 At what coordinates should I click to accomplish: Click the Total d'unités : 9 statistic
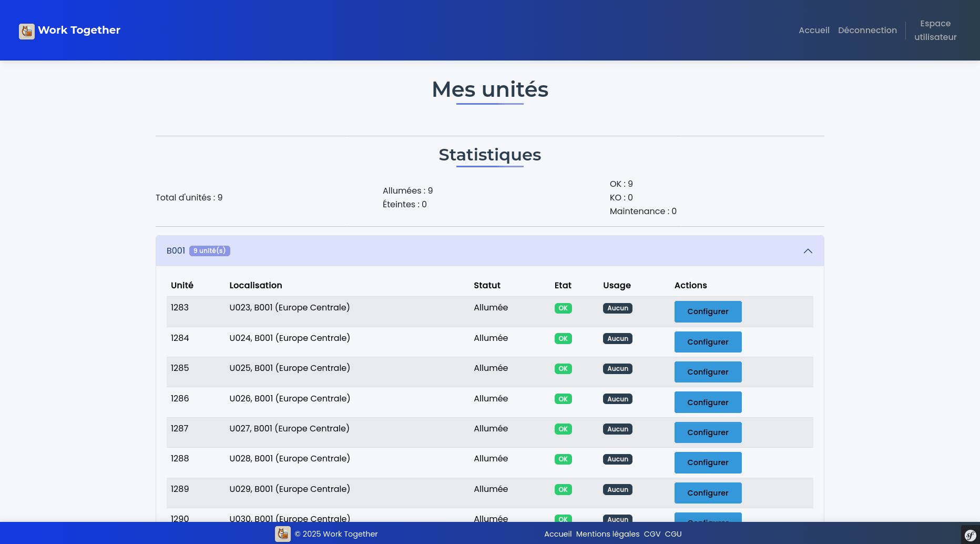[189, 198]
